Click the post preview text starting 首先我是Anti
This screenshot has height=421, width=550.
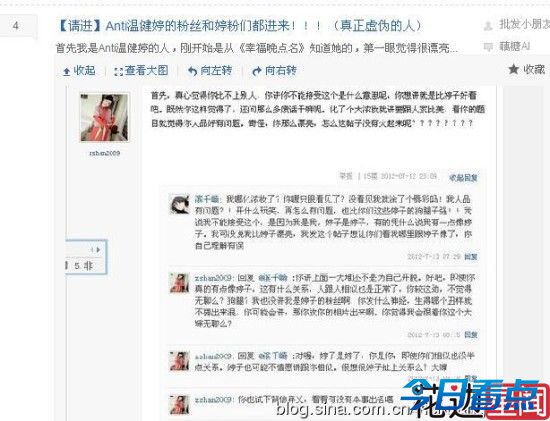(257, 47)
